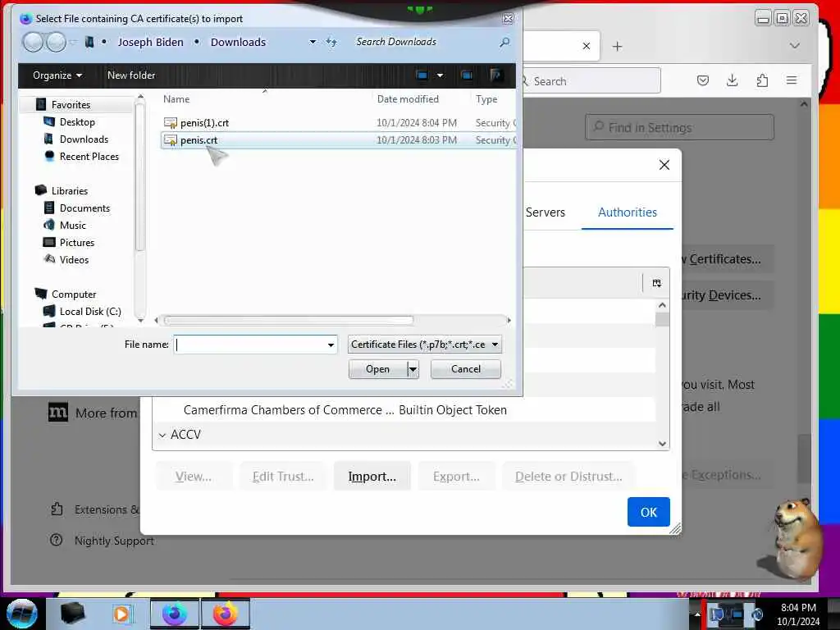The image size is (840, 630).
Task: Sort files by Date modified column
Action: point(408,99)
